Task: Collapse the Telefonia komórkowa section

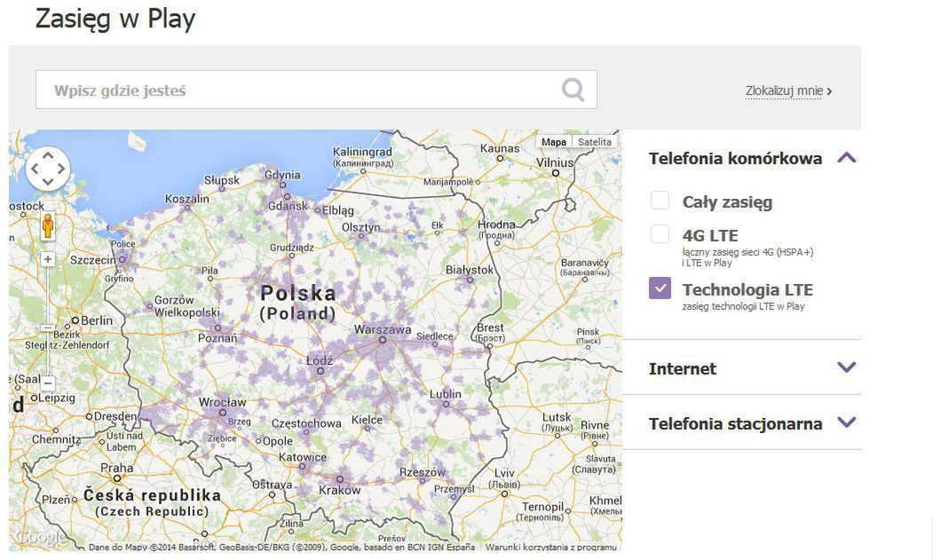Action: click(846, 158)
